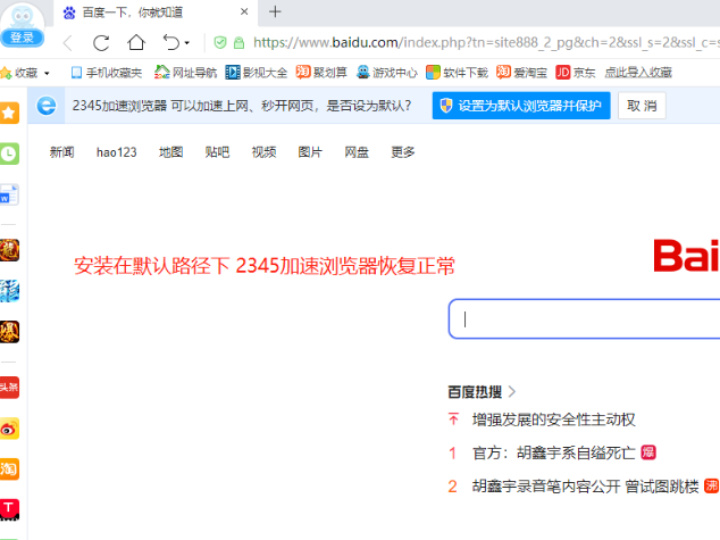Open 百度热搜 heading link
Screen dimensions: 720x540
[475, 392]
